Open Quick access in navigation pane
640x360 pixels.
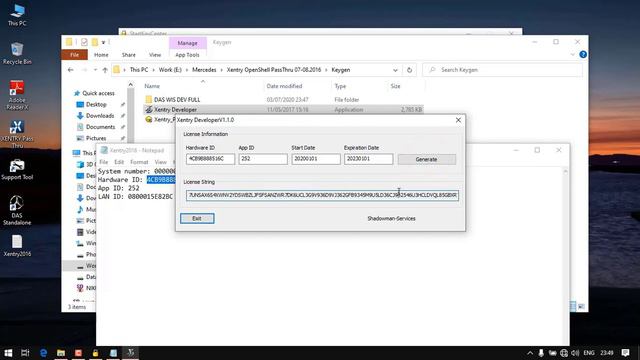(x=98, y=93)
